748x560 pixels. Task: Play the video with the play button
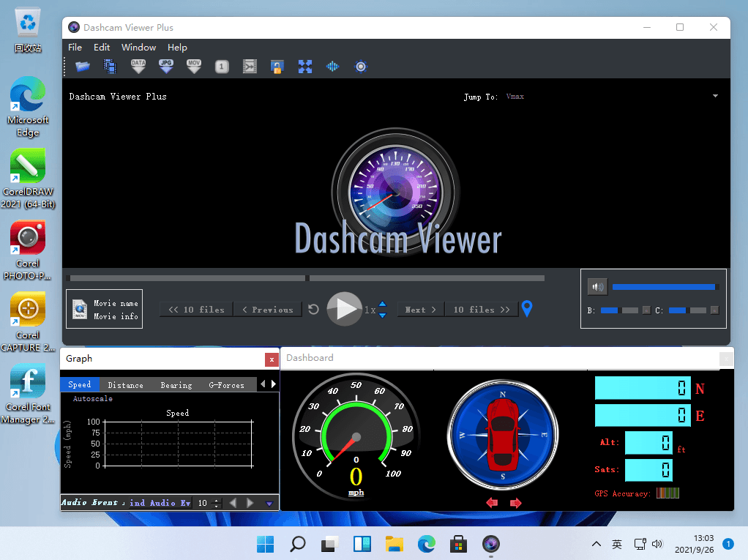(345, 309)
